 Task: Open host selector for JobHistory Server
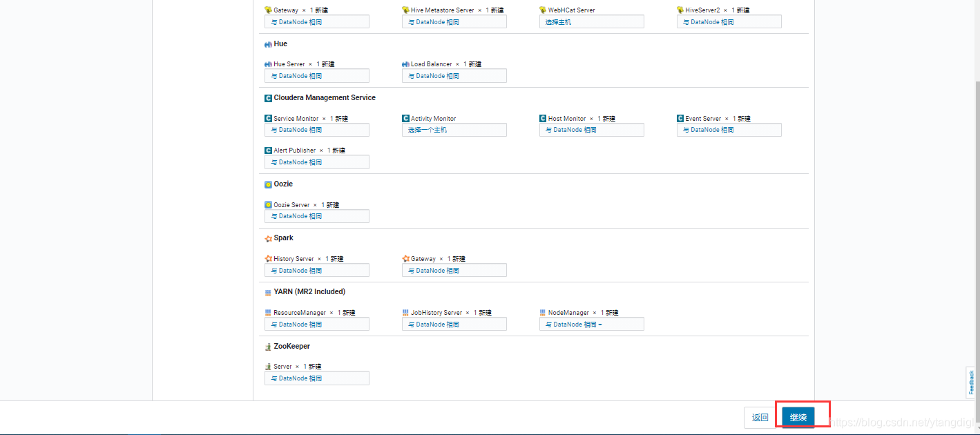pyautogui.click(x=454, y=325)
